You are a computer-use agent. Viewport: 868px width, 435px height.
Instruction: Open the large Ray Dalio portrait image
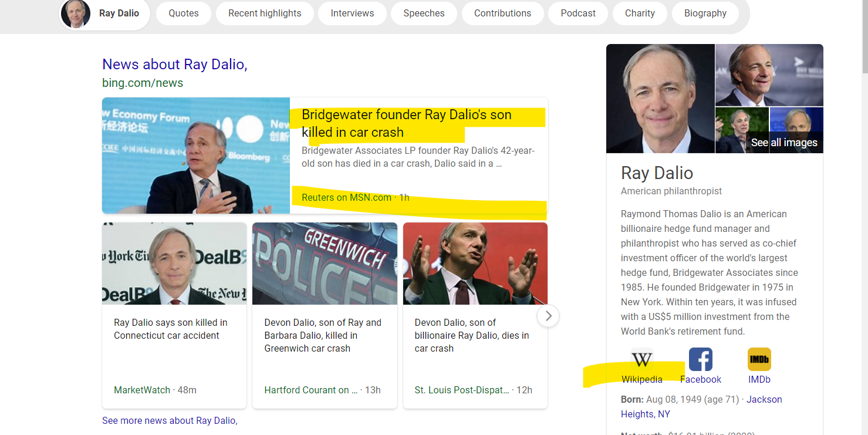(660, 99)
